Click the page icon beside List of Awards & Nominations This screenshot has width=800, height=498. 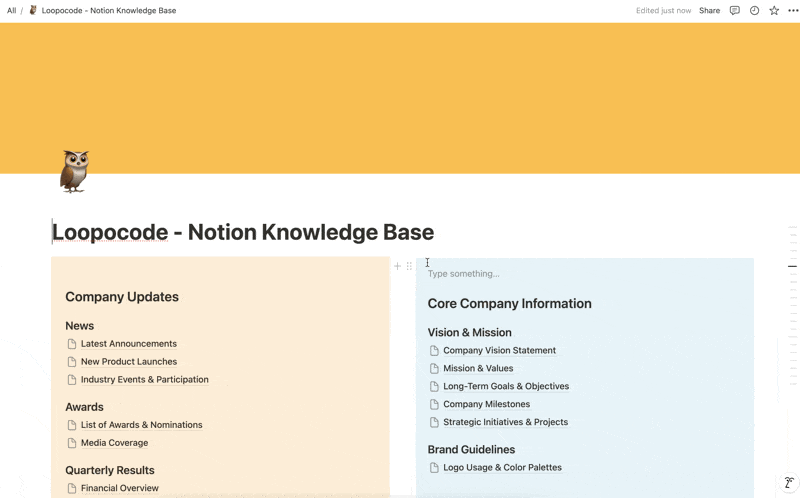coord(72,425)
